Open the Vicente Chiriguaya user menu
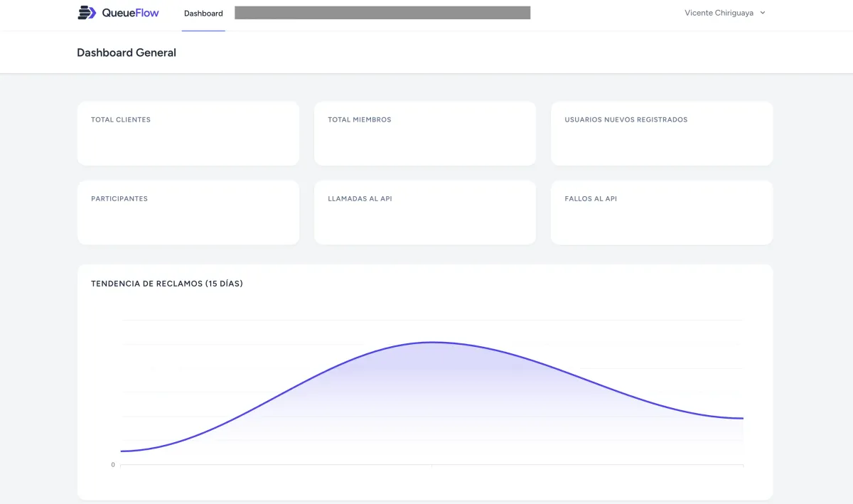Viewport: 853px width, 504px height. (725, 13)
